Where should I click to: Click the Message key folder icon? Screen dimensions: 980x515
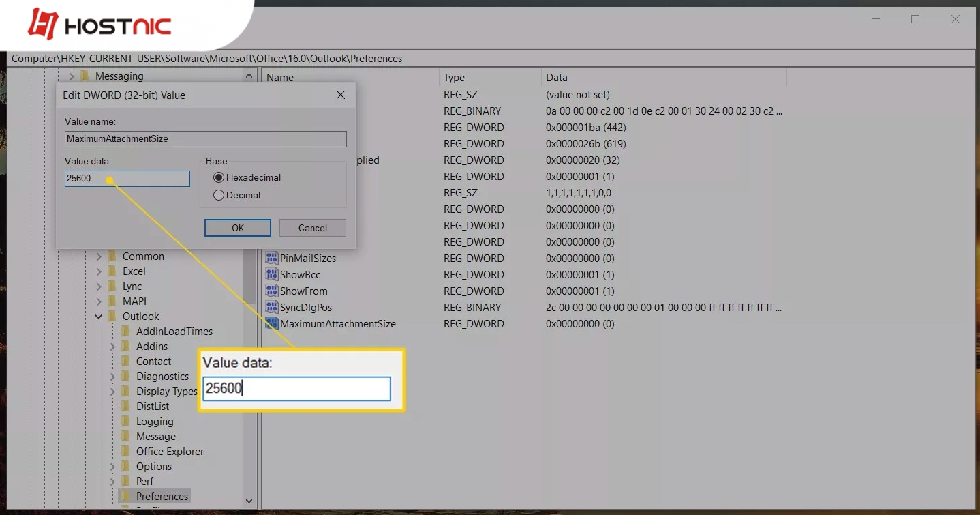point(126,436)
